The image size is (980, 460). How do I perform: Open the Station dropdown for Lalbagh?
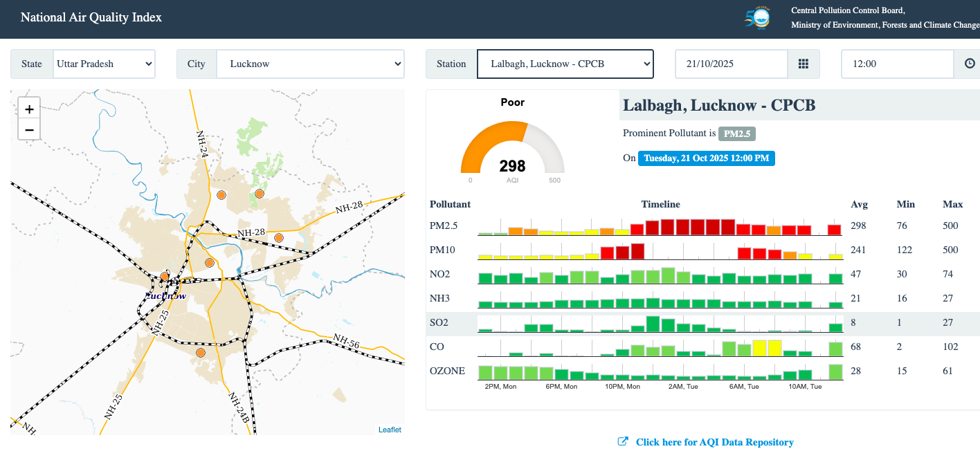point(565,64)
